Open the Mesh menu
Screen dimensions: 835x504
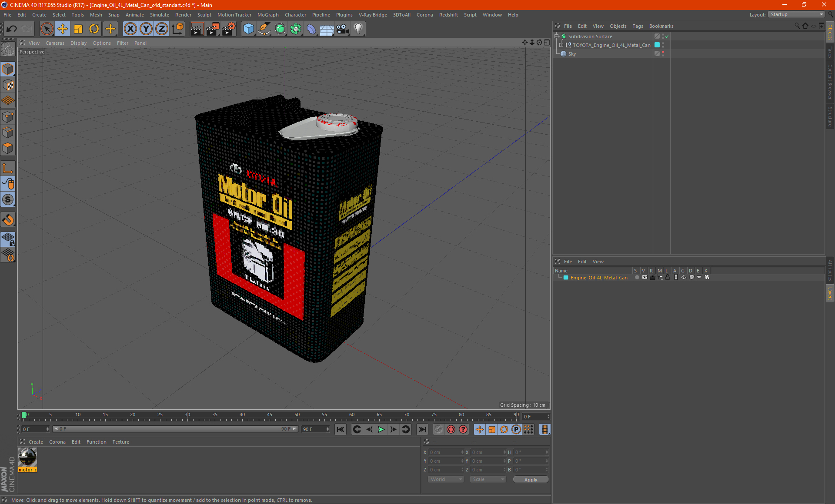(96, 15)
